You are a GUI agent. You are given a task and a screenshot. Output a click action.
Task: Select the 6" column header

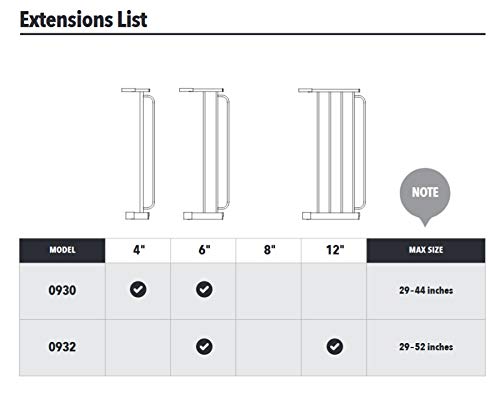(x=204, y=250)
